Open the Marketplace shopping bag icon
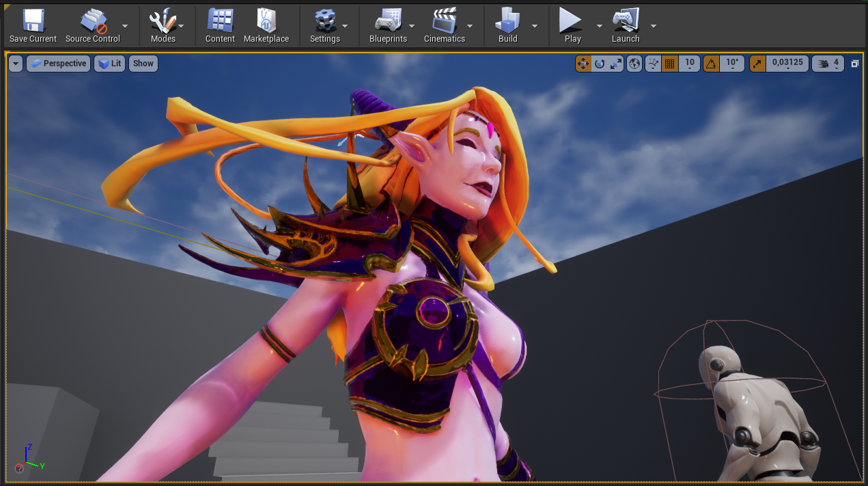Image resolution: width=868 pixels, height=486 pixels. click(x=266, y=21)
